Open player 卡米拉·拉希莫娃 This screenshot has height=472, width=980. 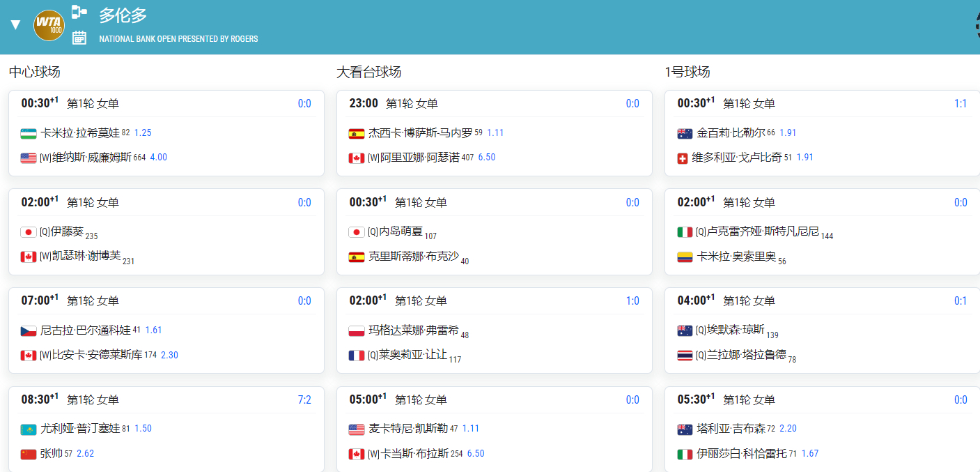point(80,132)
